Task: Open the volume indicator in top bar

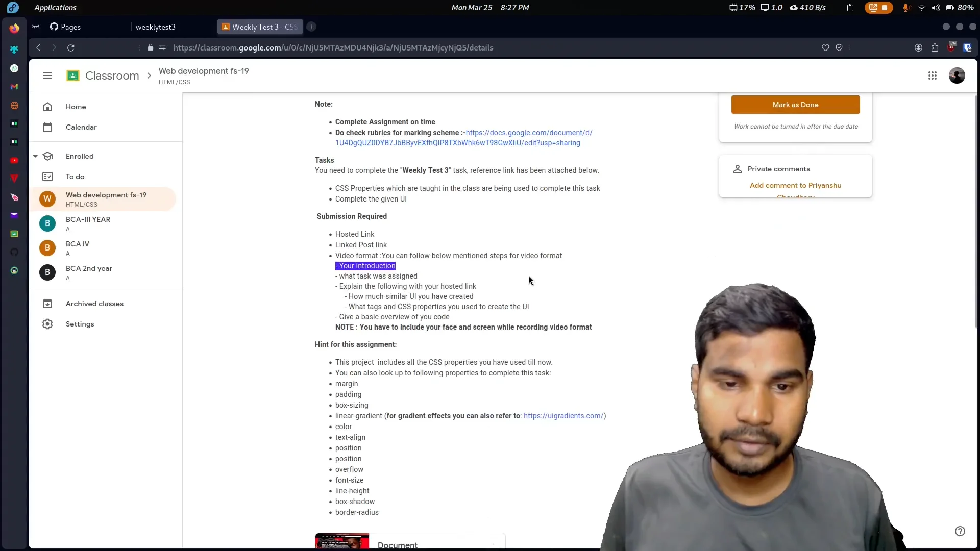Action: (x=936, y=8)
